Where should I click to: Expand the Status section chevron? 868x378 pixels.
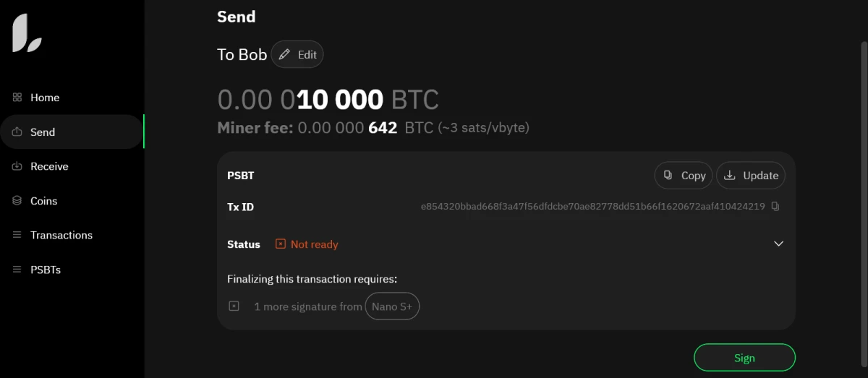point(778,244)
